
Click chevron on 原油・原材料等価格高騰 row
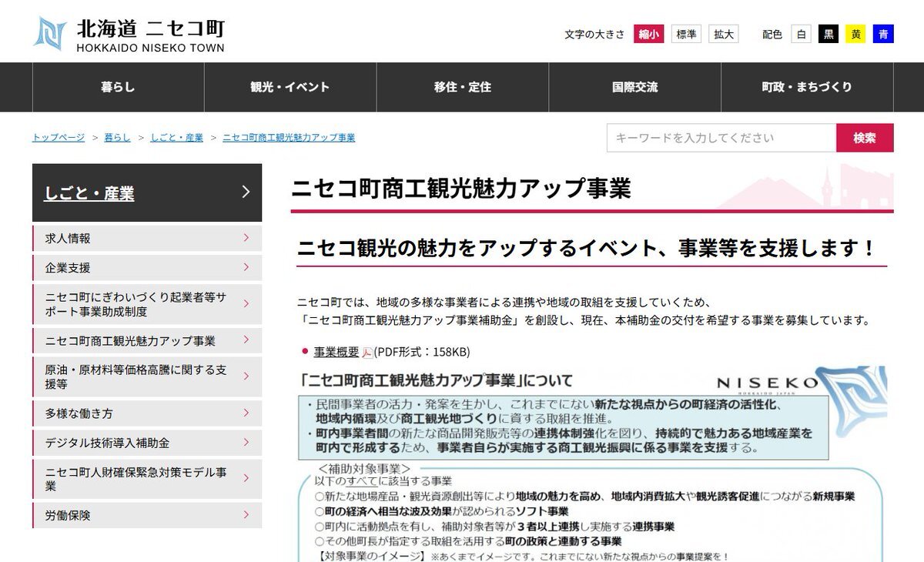click(246, 376)
